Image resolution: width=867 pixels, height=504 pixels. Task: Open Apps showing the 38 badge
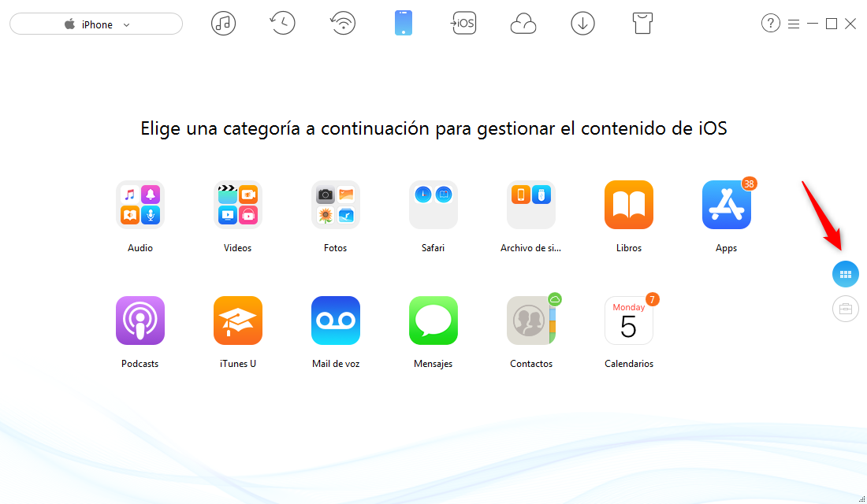click(x=726, y=205)
